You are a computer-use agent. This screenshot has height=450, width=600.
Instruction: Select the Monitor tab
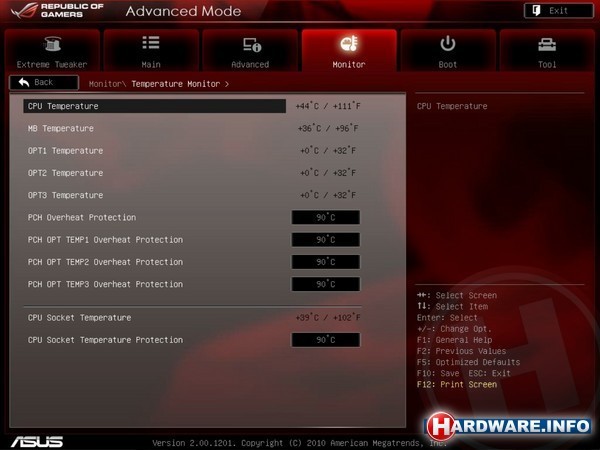pyautogui.click(x=349, y=50)
